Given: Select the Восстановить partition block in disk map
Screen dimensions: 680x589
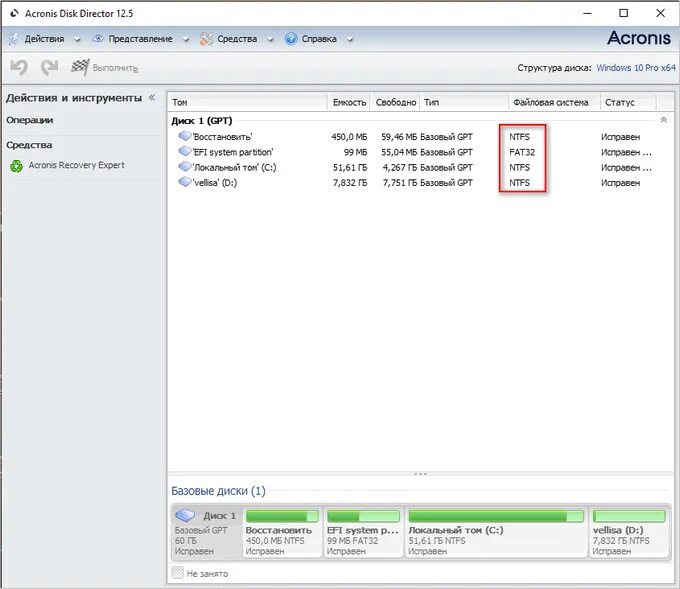Looking at the screenshot, I should coord(282,533).
